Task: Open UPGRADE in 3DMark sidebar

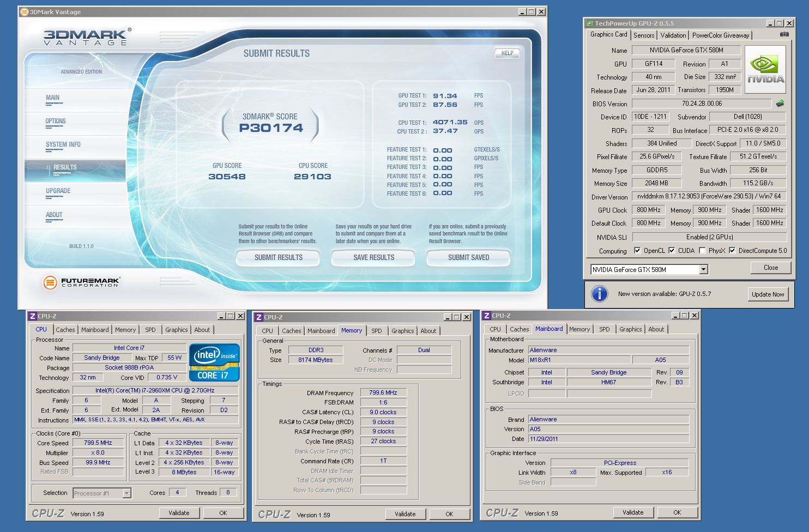Action: click(x=58, y=191)
